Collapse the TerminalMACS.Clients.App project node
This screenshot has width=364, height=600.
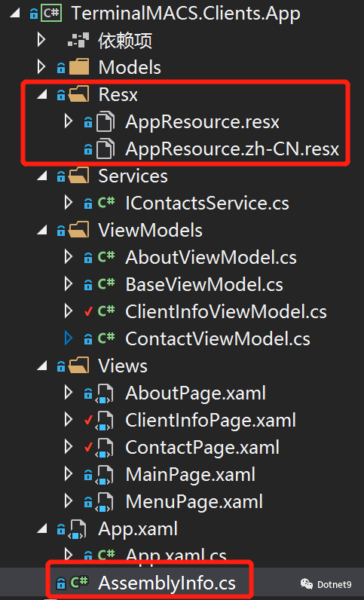point(14,14)
